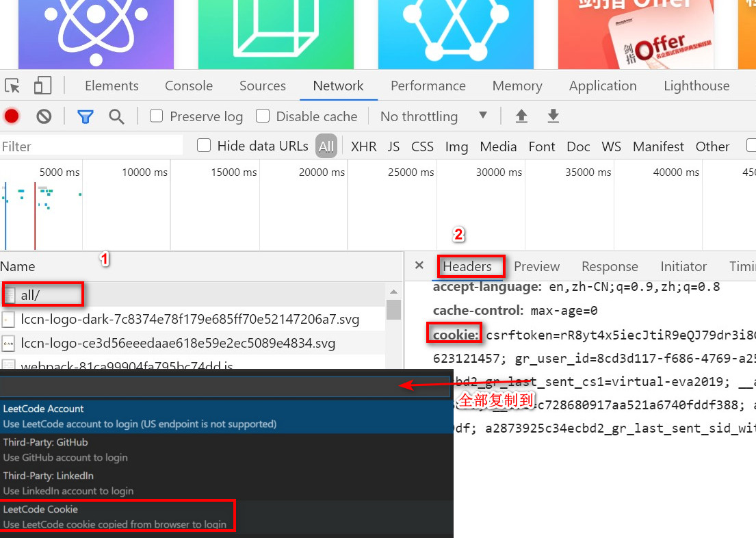Open the Sources tab
Viewport: 756px width, 538px height.
click(x=263, y=86)
